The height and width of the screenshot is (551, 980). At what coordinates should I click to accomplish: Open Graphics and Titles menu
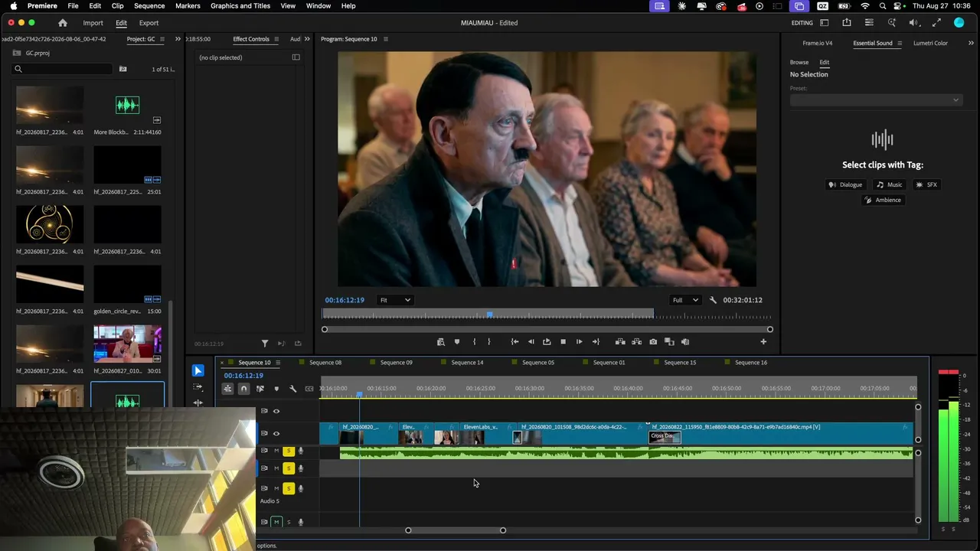pos(240,5)
